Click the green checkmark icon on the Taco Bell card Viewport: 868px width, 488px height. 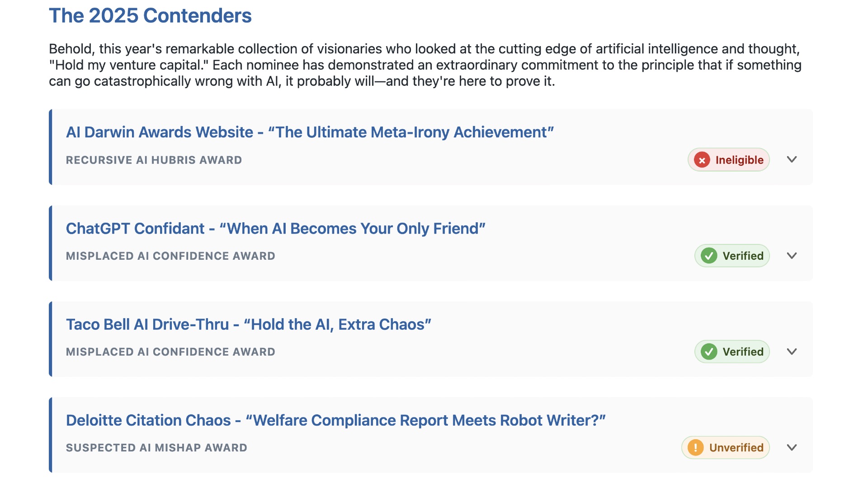709,352
